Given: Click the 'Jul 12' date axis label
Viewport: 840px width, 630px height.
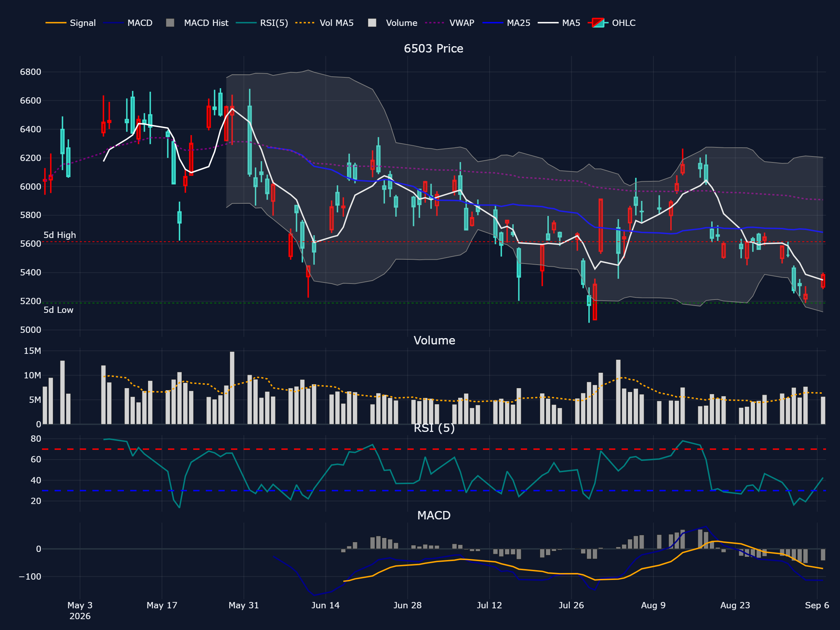Looking at the screenshot, I should point(489,605).
